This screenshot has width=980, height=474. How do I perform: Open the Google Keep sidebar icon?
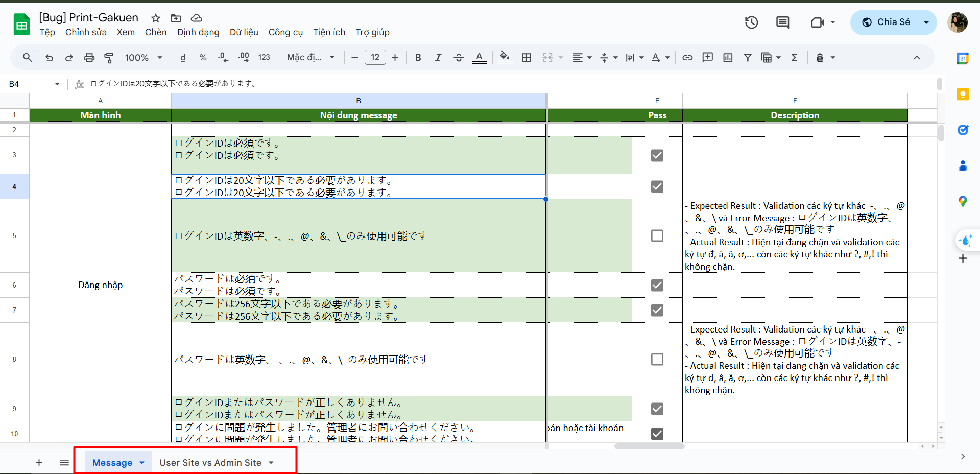pyautogui.click(x=963, y=94)
